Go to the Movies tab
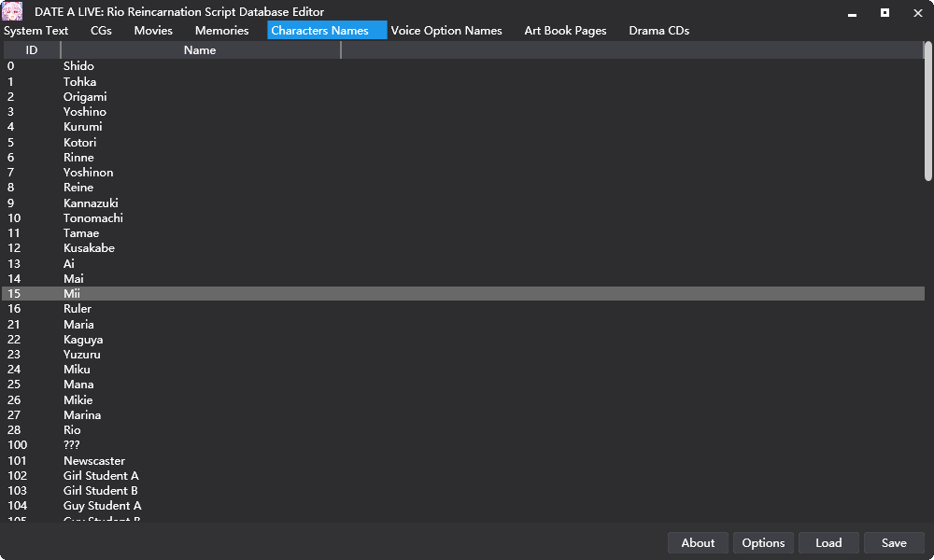The image size is (934, 560). 153,31
